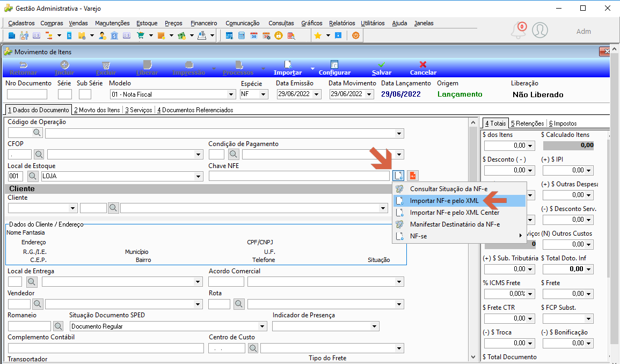Click the Configurar button
Viewport: 620px width, 364px height.
[334, 68]
